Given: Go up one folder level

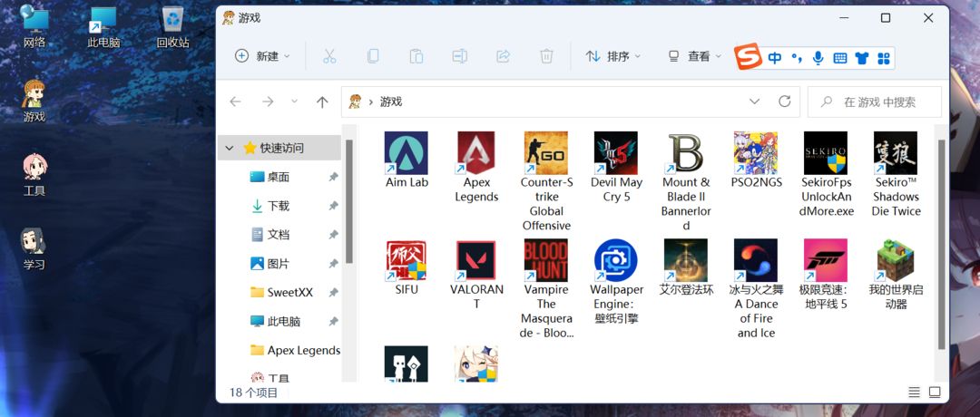Looking at the screenshot, I should (x=322, y=102).
